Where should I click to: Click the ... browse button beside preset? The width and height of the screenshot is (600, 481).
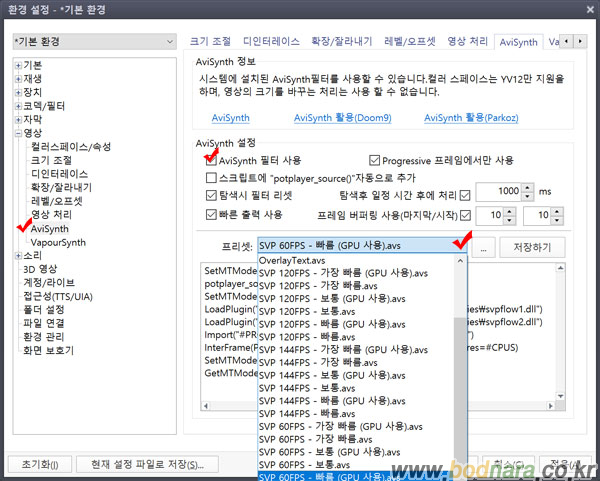(484, 248)
